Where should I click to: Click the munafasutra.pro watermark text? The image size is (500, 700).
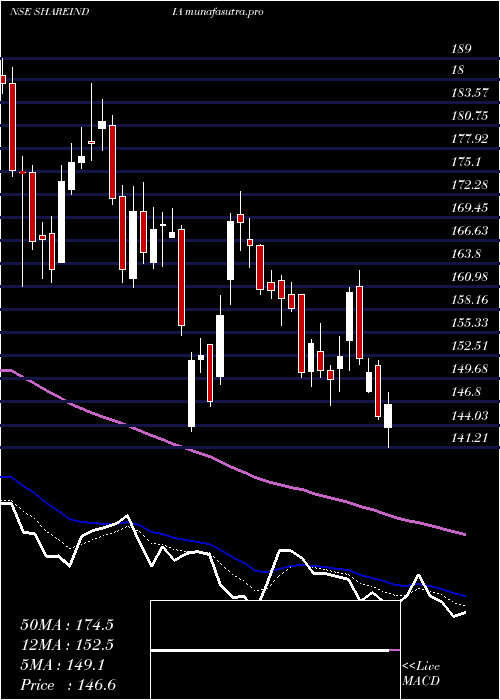[x=225, y=12]
